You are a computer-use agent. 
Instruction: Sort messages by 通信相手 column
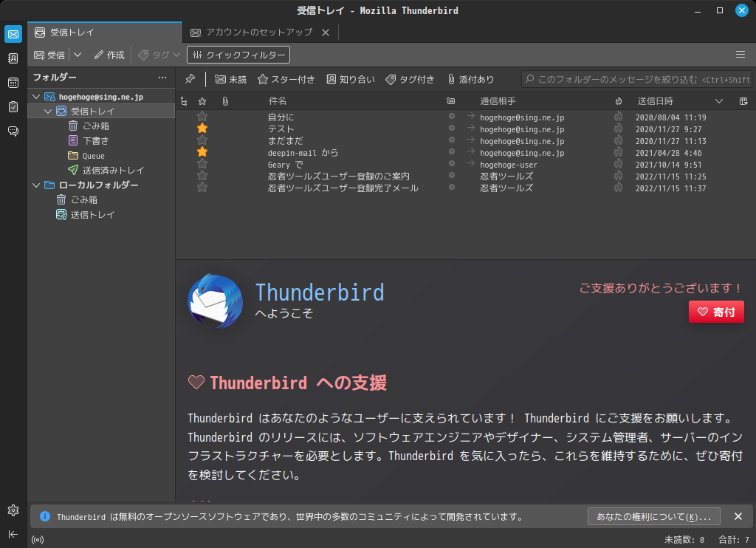[x=497, y=101]
